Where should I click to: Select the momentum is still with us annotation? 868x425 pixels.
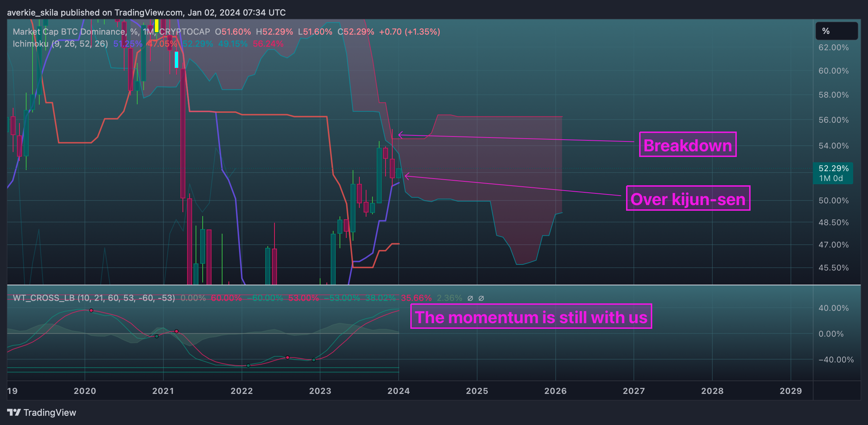click(x=531, y=316)
